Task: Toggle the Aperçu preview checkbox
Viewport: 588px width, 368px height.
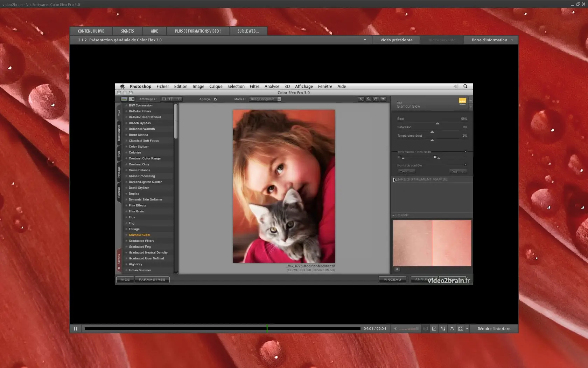Action: pos(215,99)
